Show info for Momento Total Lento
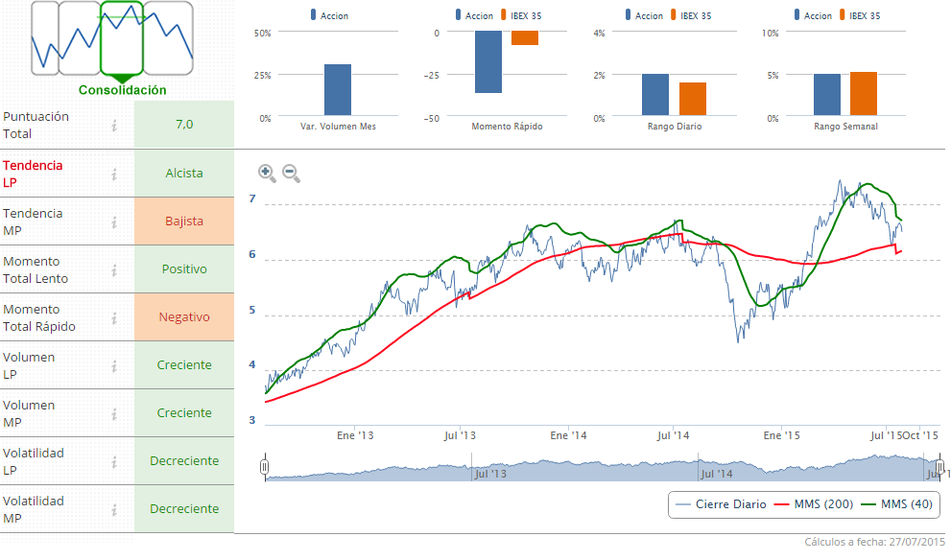This screenshot has width=951, height=560. (x=114, y=269)
